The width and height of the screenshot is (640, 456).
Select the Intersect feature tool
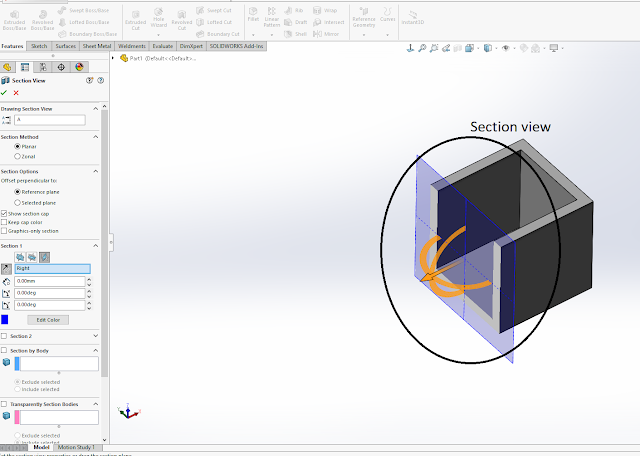pyautogui.click(x=329, y=22)
